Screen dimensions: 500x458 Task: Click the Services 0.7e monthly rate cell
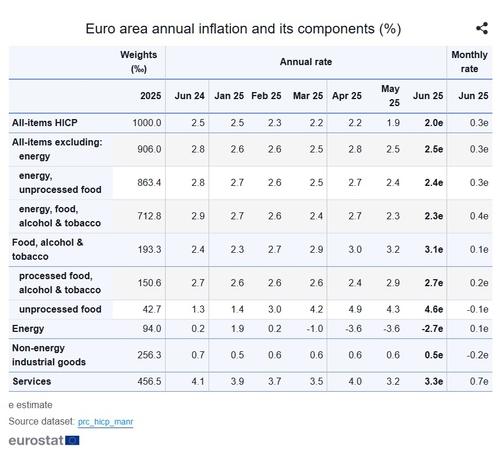(479, 381)
